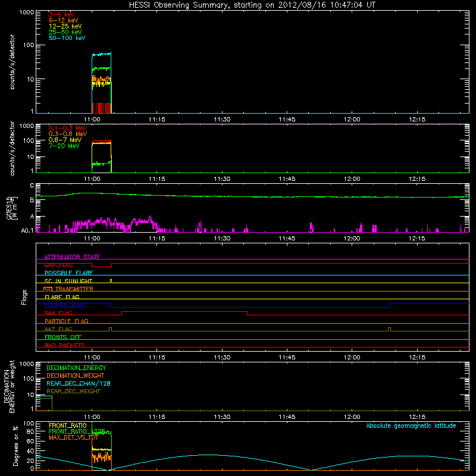Click counts/s/detector axis title of MeV panel

point(12,148)
